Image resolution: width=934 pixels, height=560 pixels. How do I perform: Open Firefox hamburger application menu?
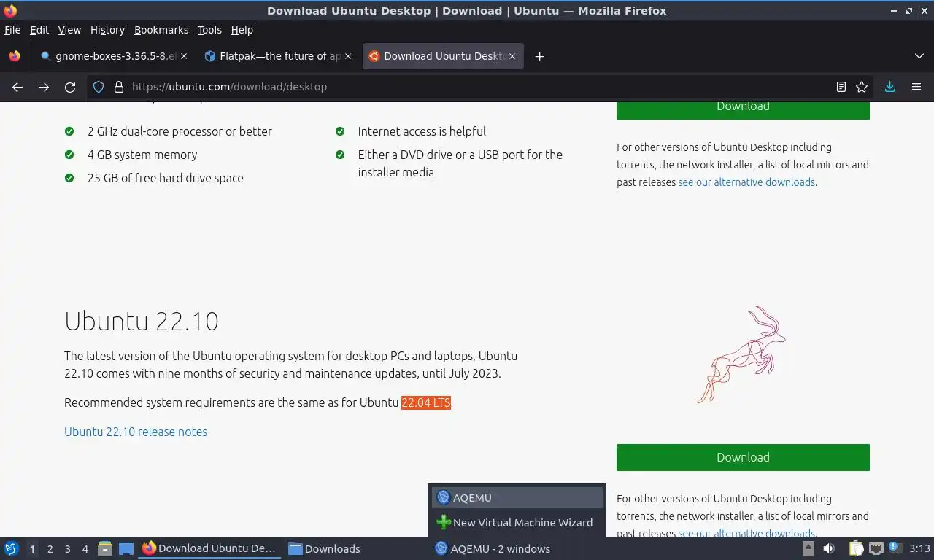(x=916, y=87)
